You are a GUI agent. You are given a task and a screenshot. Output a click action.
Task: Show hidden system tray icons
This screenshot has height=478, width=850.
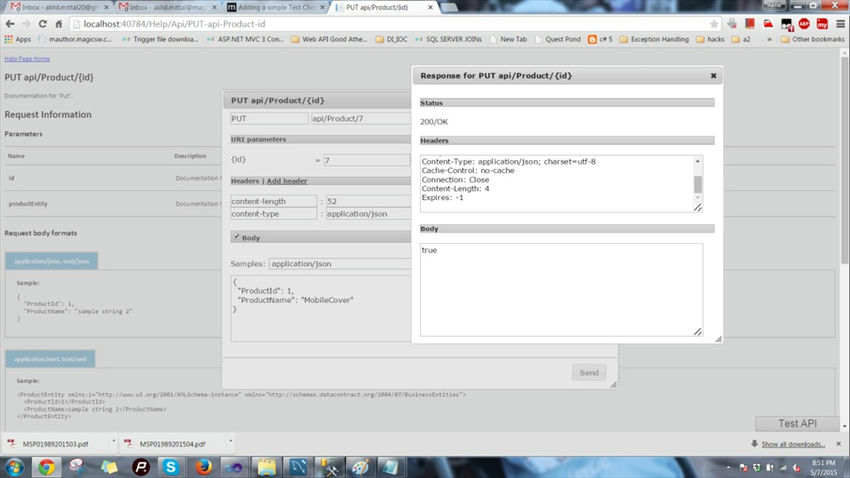[x=728, y=467]
